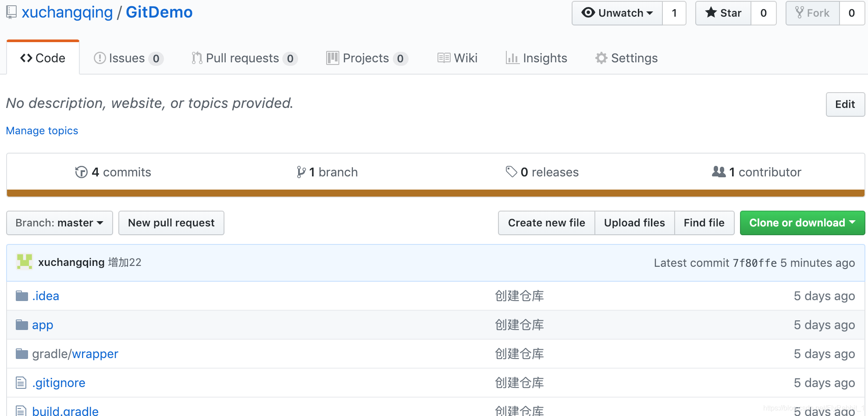Click Upload files button
868x416 pixels.
[x=635, y=223]
